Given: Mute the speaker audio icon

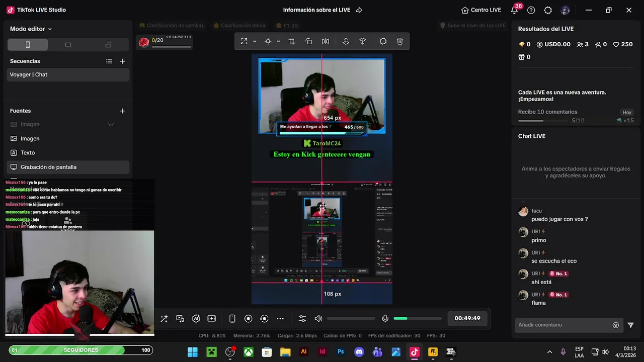Looking at the screenshot, I should [x=318, y=318].
